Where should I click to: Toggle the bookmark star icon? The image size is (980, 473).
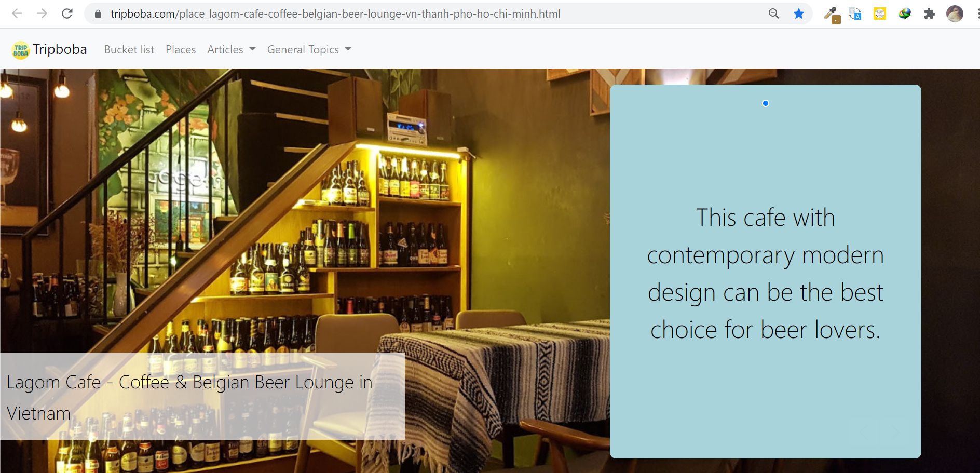[799, 13]
